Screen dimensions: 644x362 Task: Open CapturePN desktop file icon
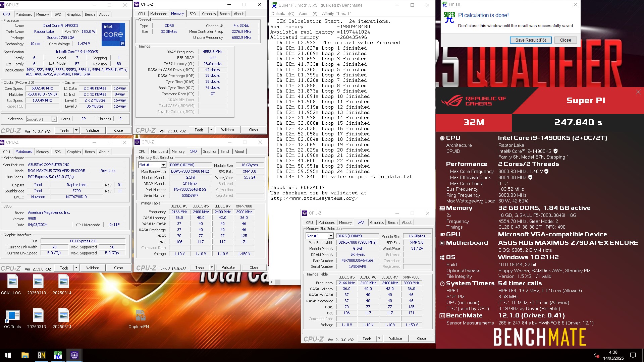click(x=140, y=318)
